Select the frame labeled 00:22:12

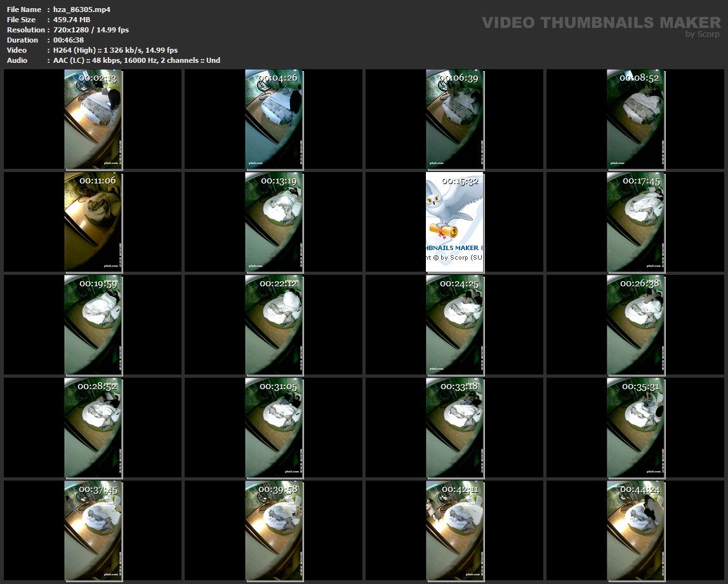click(274, 325)
